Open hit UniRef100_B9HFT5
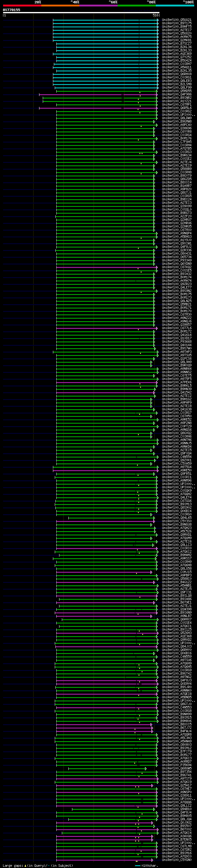 tap(177, 26)
